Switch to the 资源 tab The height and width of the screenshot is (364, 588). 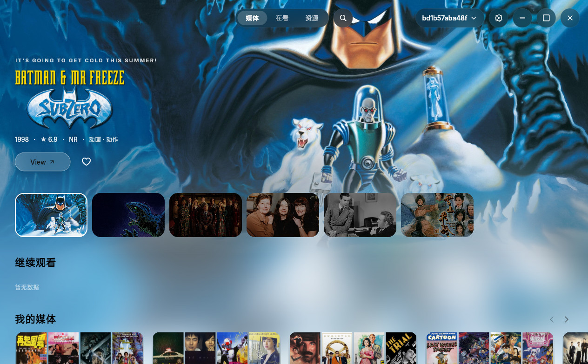312,18
